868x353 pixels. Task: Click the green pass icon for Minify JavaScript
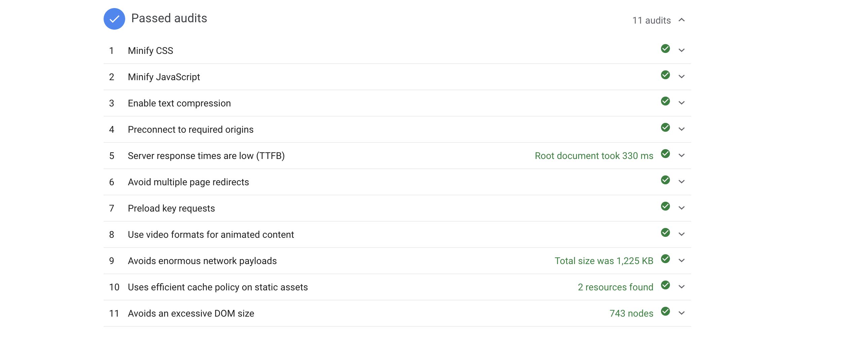point(665,75)
